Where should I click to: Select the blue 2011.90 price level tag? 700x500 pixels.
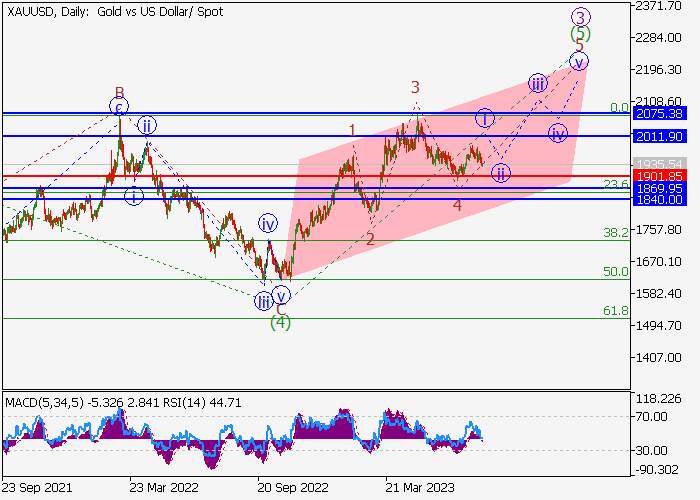[659, 136]
